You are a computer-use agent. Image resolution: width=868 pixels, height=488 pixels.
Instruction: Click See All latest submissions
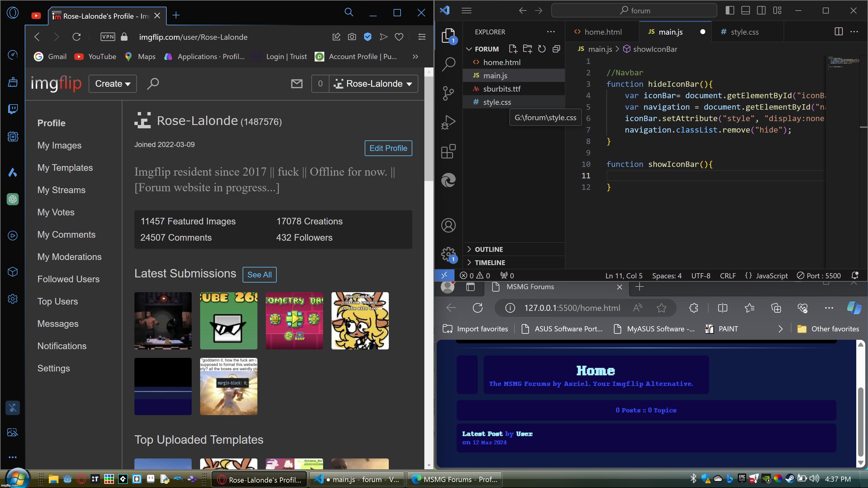(259, 275)
